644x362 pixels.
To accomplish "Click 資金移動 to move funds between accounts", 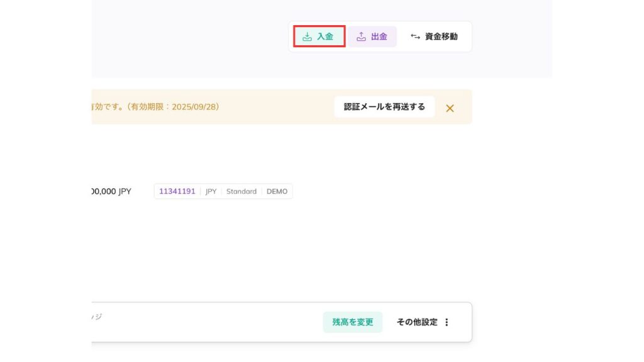I will (x=434, y=36).
